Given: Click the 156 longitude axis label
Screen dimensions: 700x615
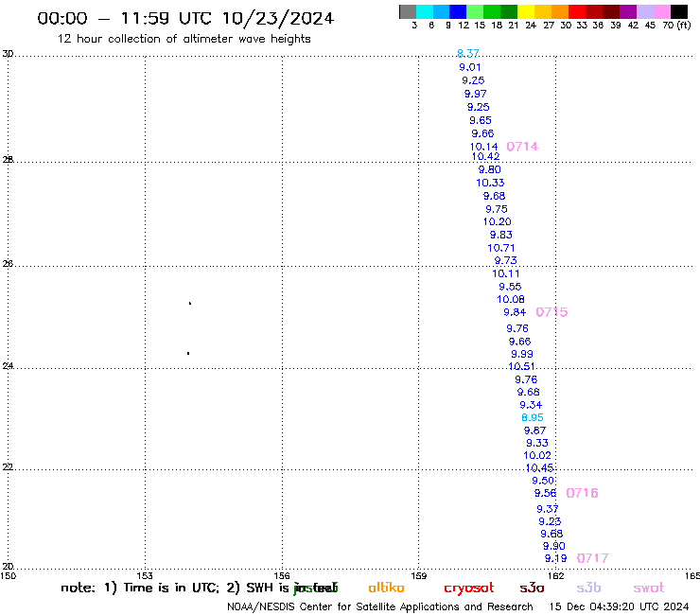Looking at the screenshot, I should [x=282, y=575].
